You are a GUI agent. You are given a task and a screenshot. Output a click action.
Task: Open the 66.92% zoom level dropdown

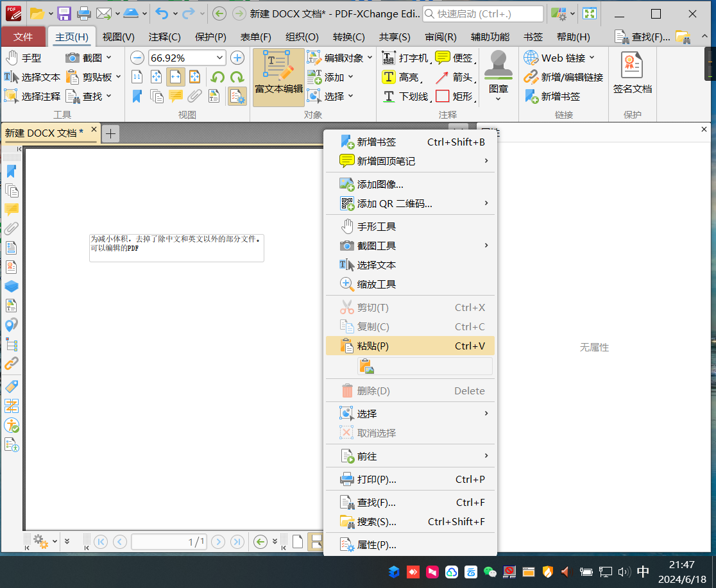tap(220, 58)
